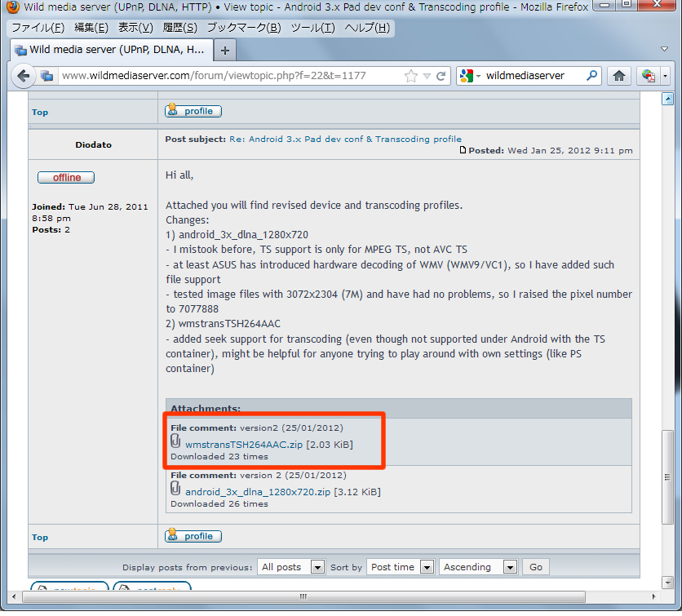
Task: Click the Firefox logo in the title bar
Action: point(12,7)
